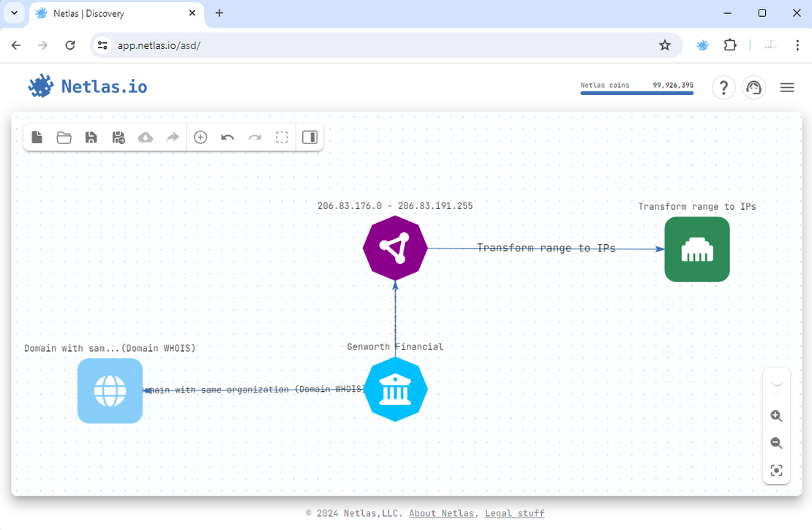View Legal stuff at the page footer
The height and width of the screenshot is (530, 812).
(x=514, y=513)
